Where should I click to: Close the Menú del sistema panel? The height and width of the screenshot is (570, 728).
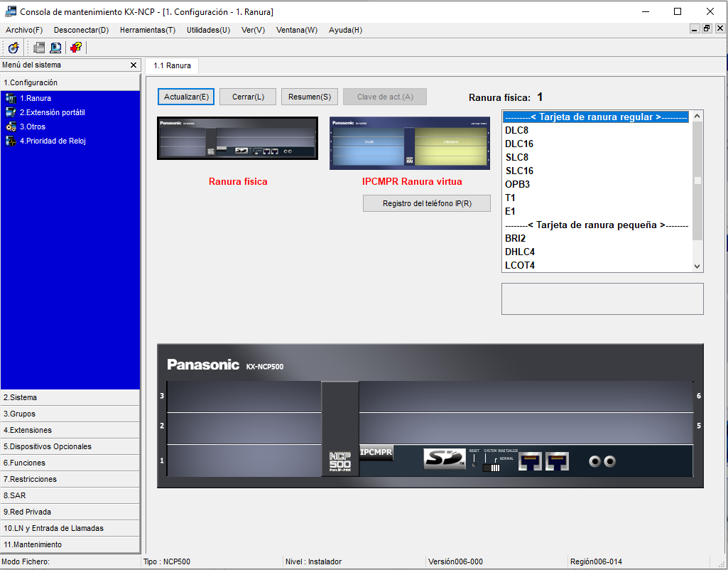click(x=134, y=65)
